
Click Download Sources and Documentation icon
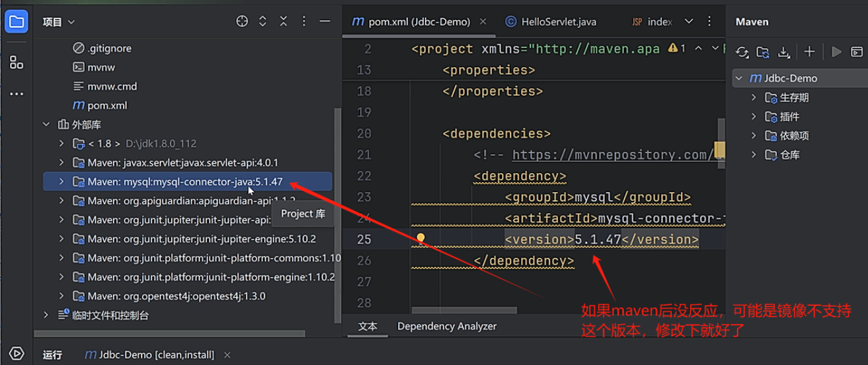(x=784, y=52)
